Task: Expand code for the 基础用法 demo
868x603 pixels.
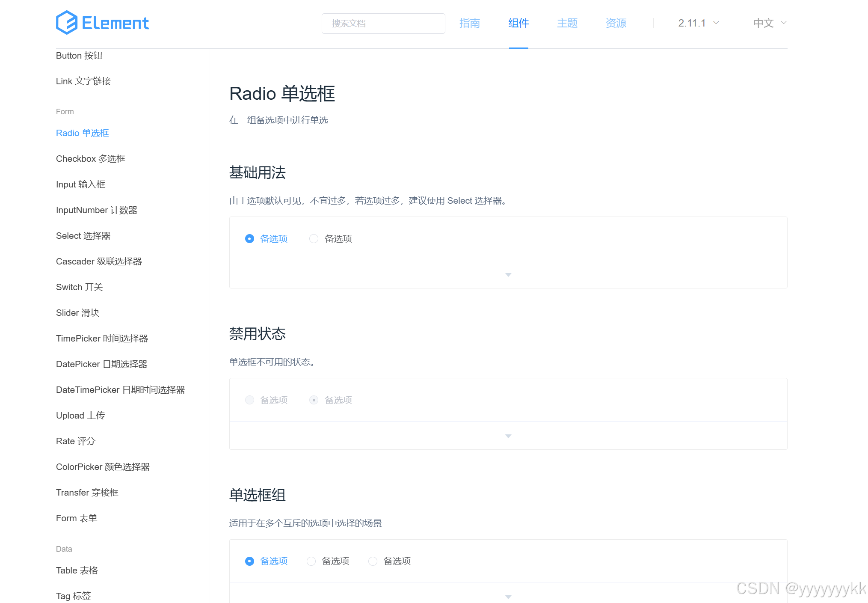Action: (508, 274)
